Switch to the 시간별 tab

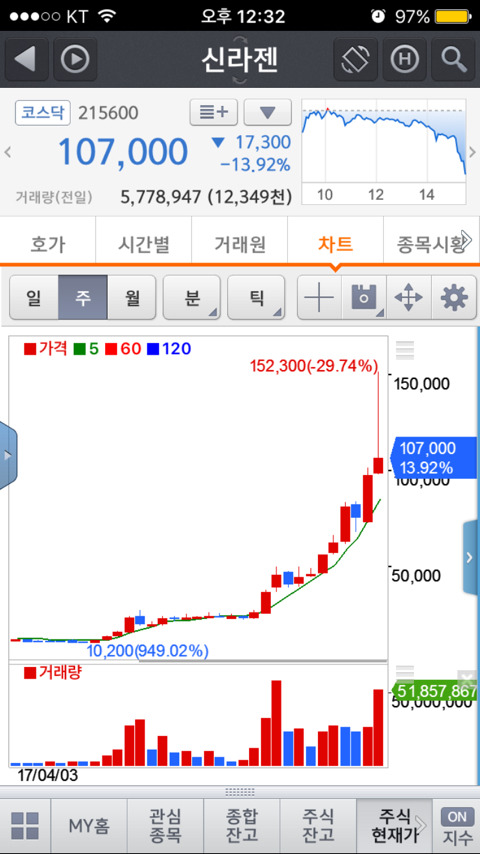(143, 243)
